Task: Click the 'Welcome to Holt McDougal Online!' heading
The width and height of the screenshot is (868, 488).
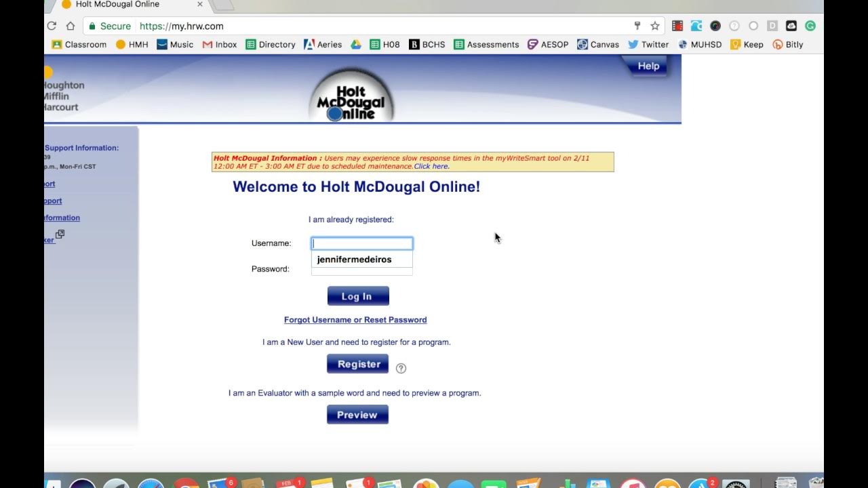Action: coord(357,187)
